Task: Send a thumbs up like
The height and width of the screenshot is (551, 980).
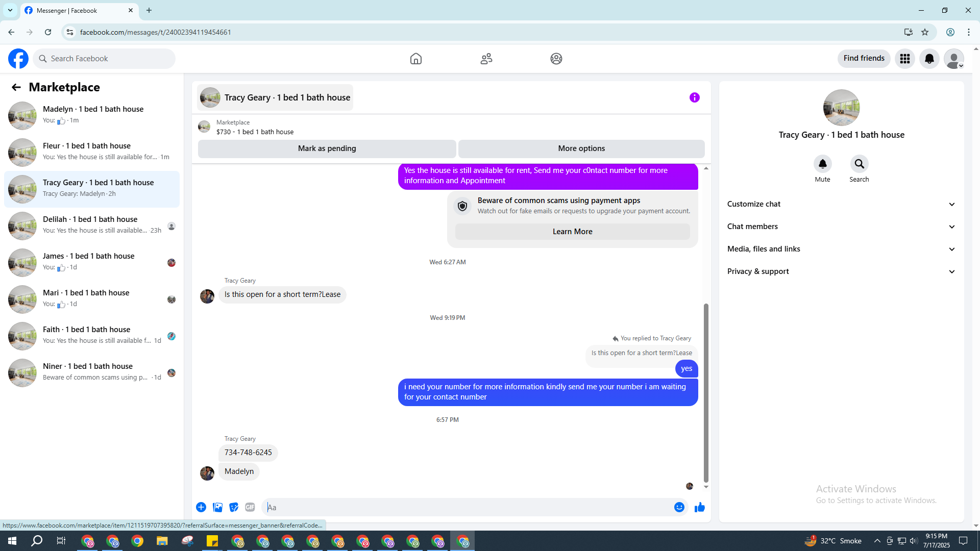Action: click(700, 507)
